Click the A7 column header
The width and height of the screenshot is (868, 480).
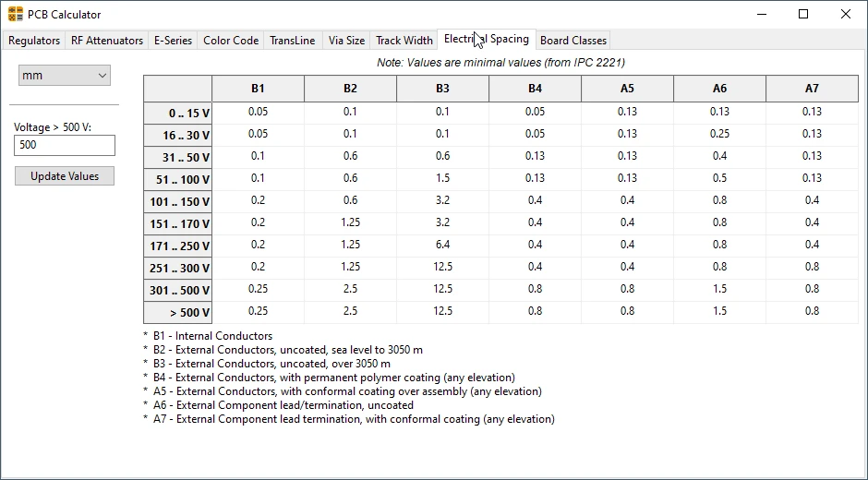812,89
